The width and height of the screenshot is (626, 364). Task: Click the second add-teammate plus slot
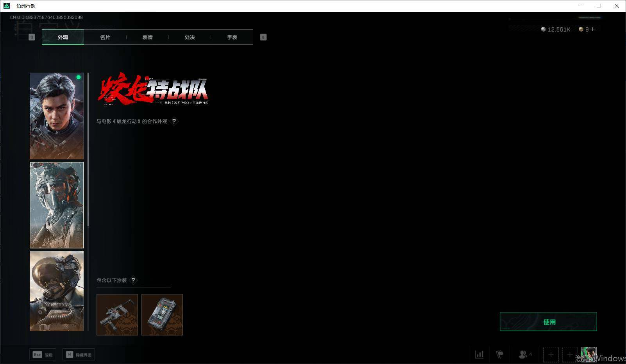pos(570,355)
